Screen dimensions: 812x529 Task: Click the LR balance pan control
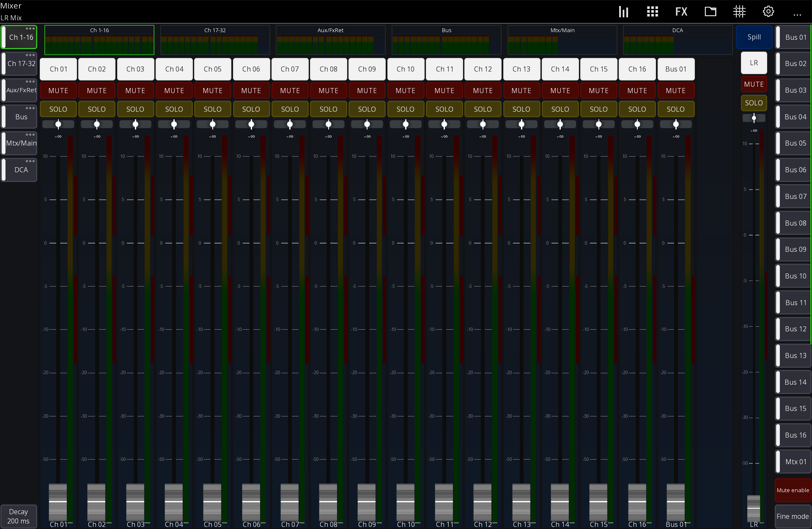[754, 118]
